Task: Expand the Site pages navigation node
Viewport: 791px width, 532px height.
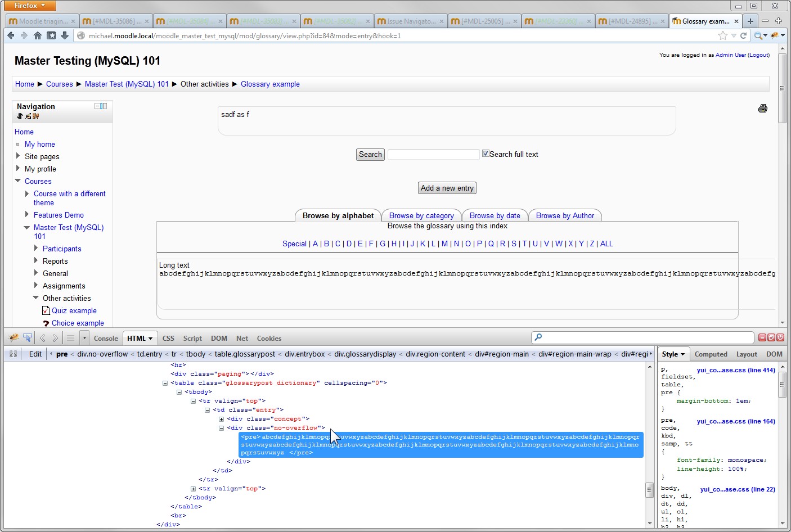Action: [18, 156]
